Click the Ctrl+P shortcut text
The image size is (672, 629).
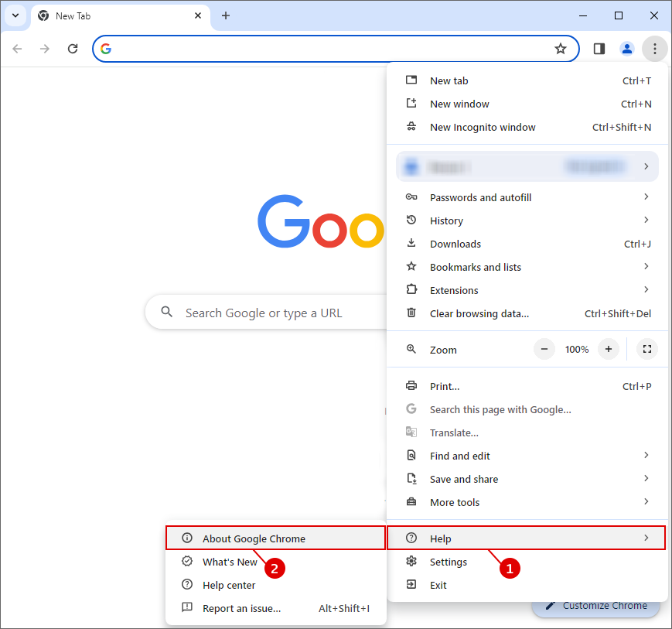[x=637, y=386]
